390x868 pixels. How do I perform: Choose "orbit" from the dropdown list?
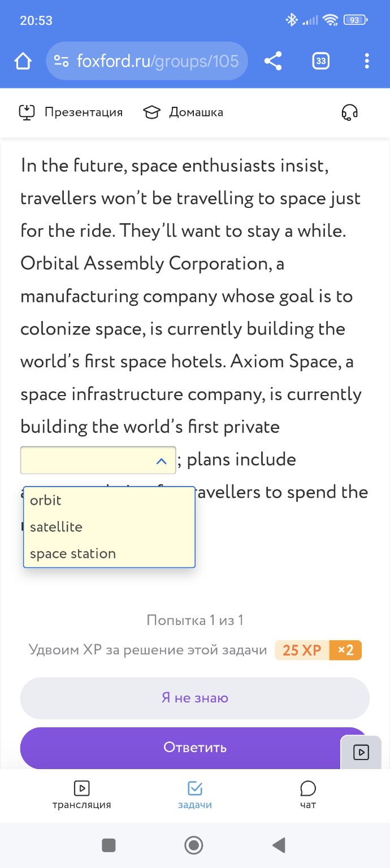coord(46,500)
